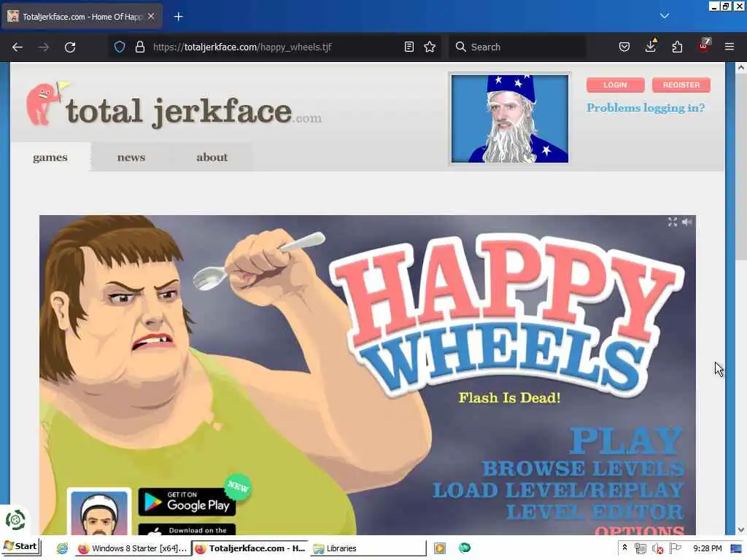Open LEVEL EDITOR in game menu
The width and height of the screenshot is (747, 560).
[x=595, y=512]
